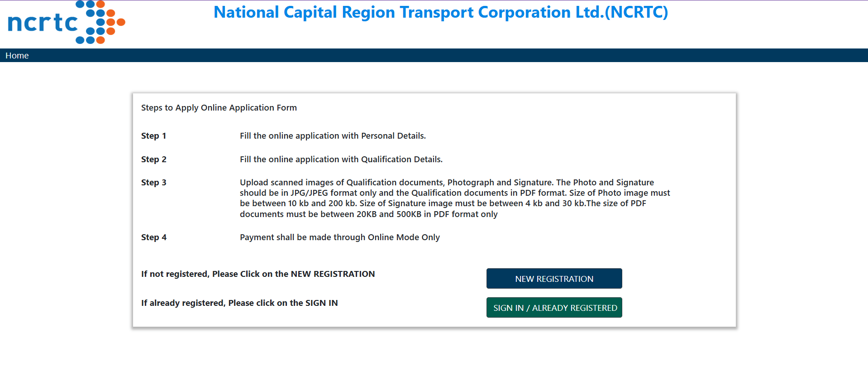Click the 'PDF format only' line in Step 3
Image resolution: width=868 pixels, height=377 pixels.
point(465,214)
